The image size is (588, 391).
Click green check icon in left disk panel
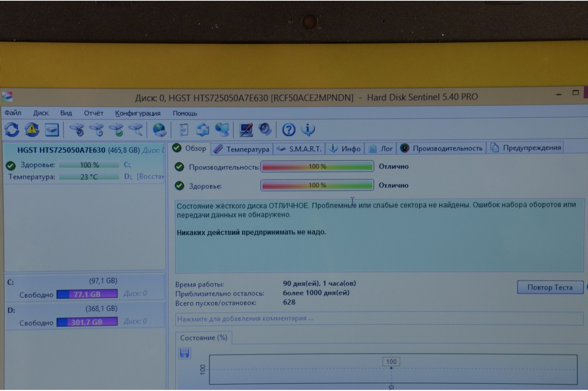11,165
